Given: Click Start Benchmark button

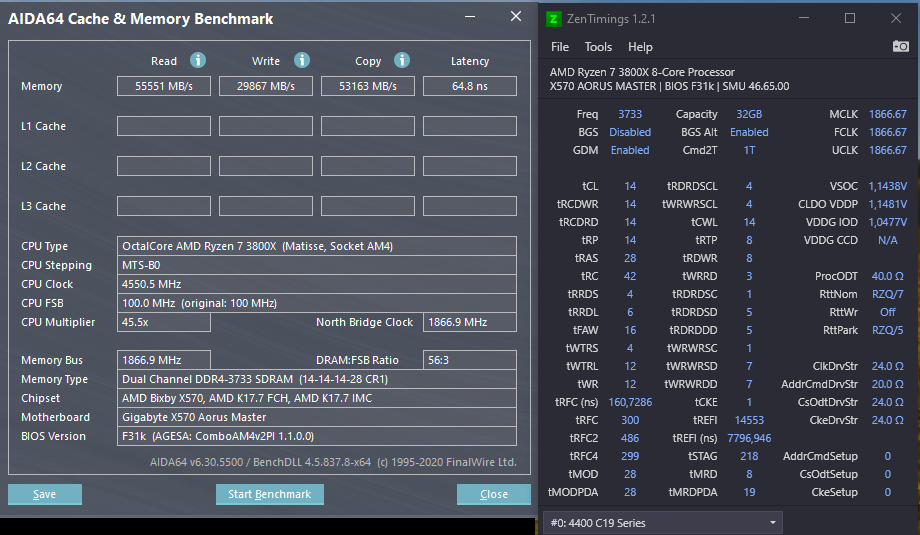Looking at the screenshot, I should pyautogui.click(x=269, y=494).
